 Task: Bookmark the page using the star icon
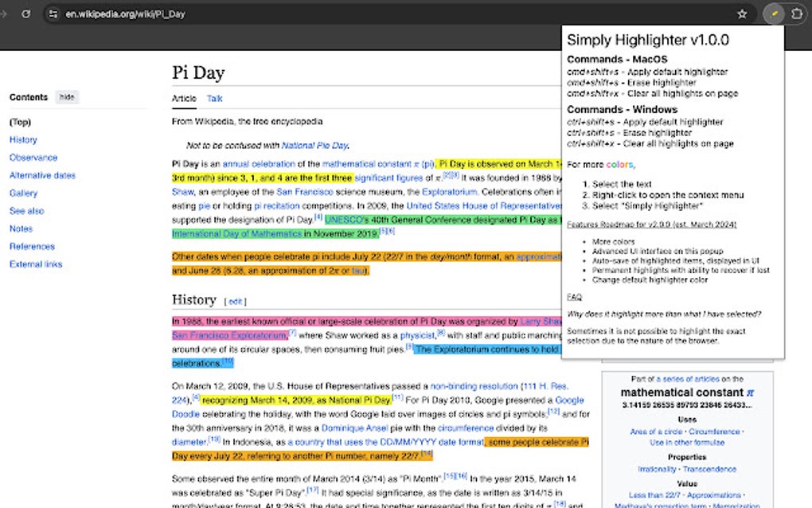(x=742, y=14)
